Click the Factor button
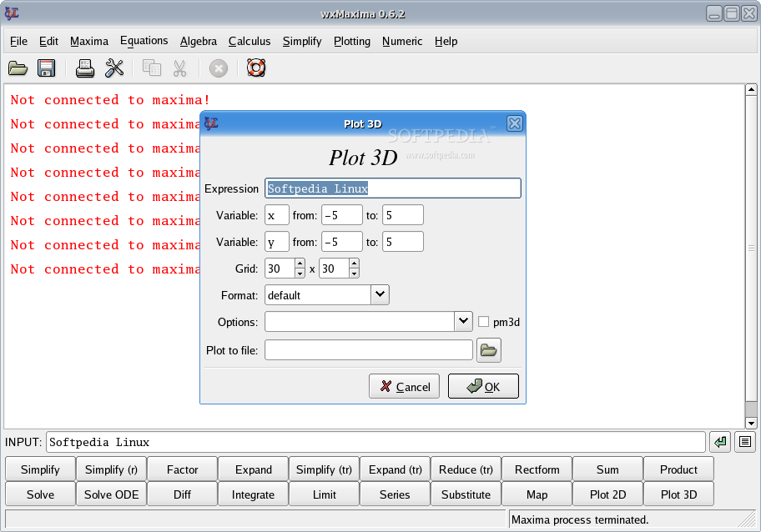Image resolution: width=761 pixels, height=532 pixels. [183, 469]
